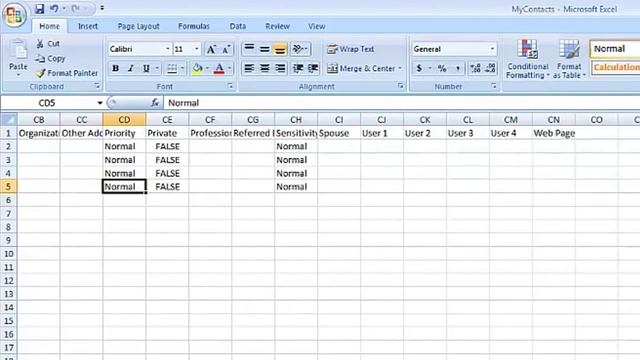Image resolution: width=640 pixels, height=360 pixels.
Task: Toggle Underline formatting
Action: [x=146, y=68]
